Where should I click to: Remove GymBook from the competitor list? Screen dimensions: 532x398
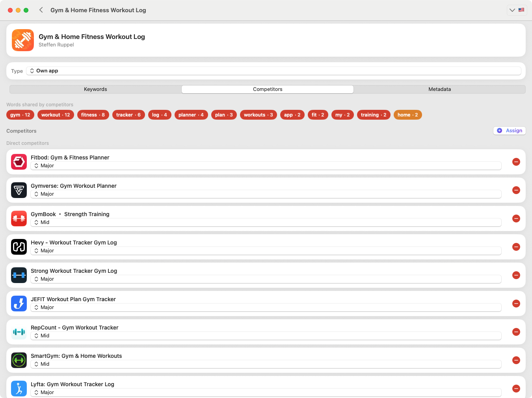[516, 218]
